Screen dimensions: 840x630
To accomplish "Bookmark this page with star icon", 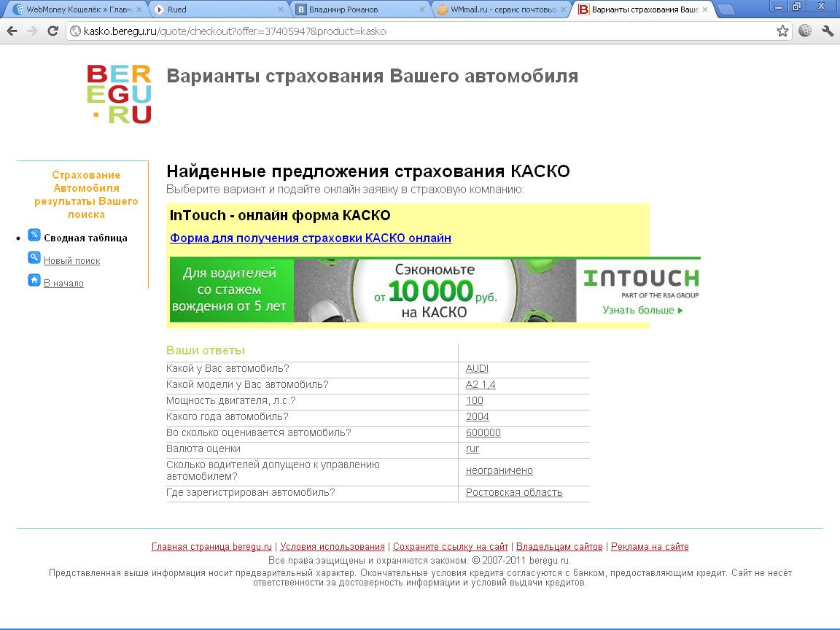I will (x=782, y=31).
